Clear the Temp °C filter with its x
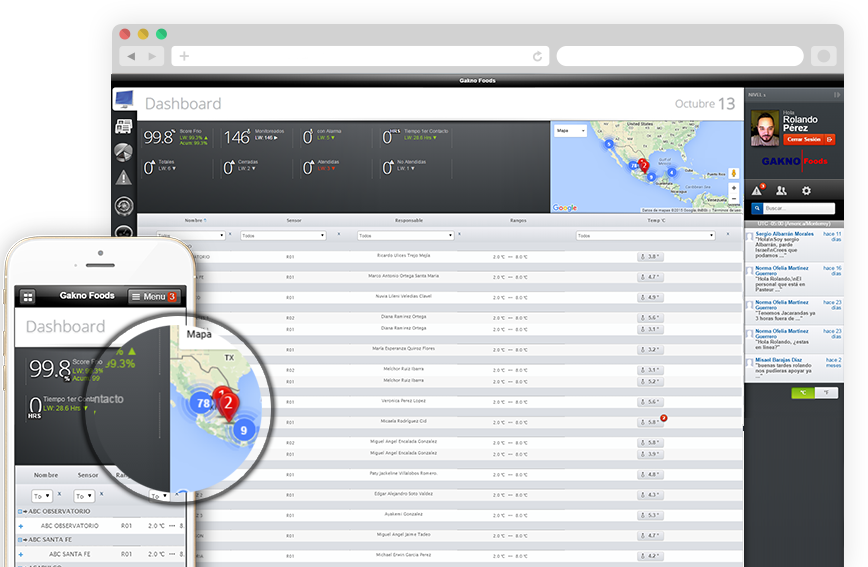This screenshot has width=868, height=567. [727, 234]
